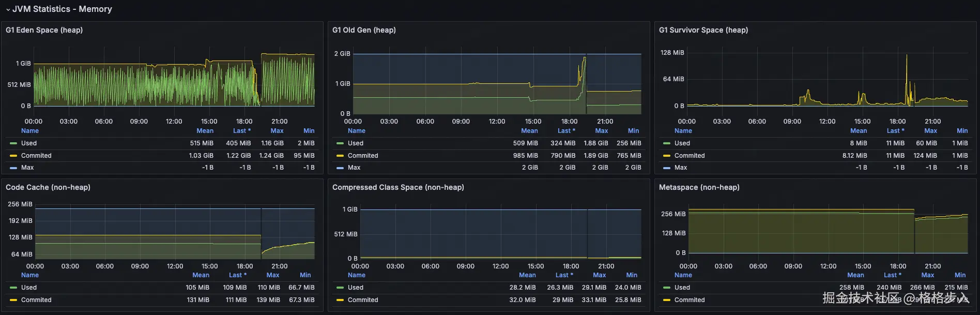Click yellow Commited swatch in G1 Eden legend
Image resolution: width=980 pixels, height=315 pixels.
pyautogui.click(x=13, y=156)
